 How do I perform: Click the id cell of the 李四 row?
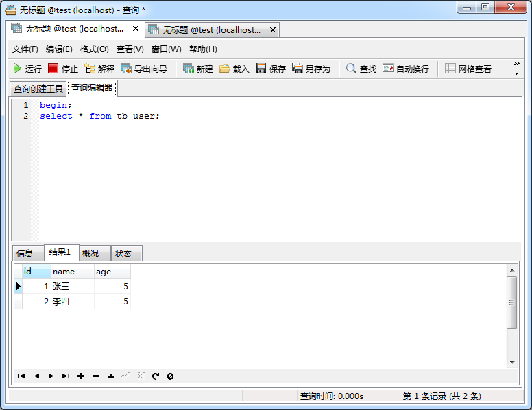(36, 302)
